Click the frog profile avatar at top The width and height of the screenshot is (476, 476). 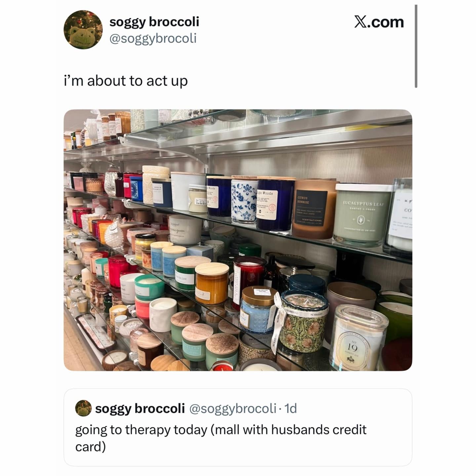point(83,30)
